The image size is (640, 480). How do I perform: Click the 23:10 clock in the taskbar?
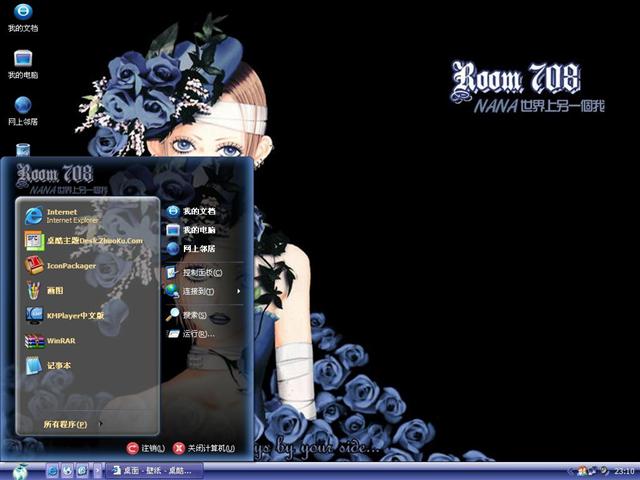[624, 471]
